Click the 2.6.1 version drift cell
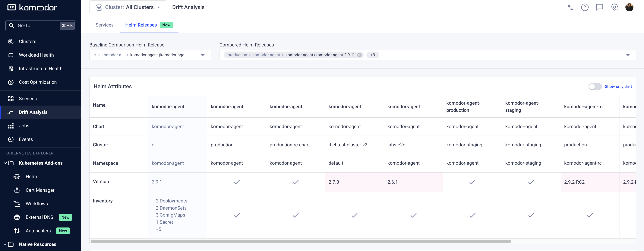 (413, 182)
